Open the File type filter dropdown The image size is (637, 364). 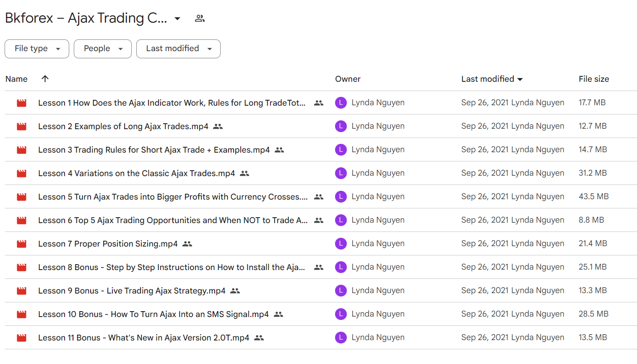coord(37,49)
